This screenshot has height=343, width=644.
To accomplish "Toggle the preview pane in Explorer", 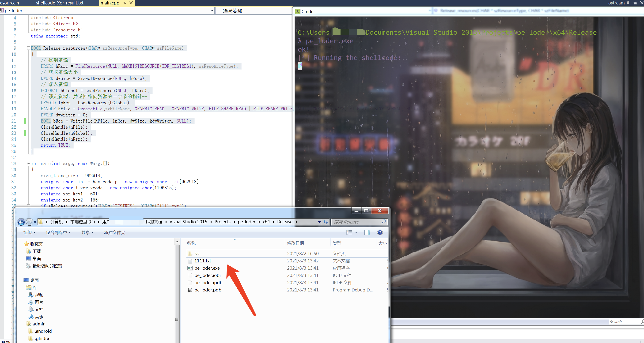I will (367, 233).
